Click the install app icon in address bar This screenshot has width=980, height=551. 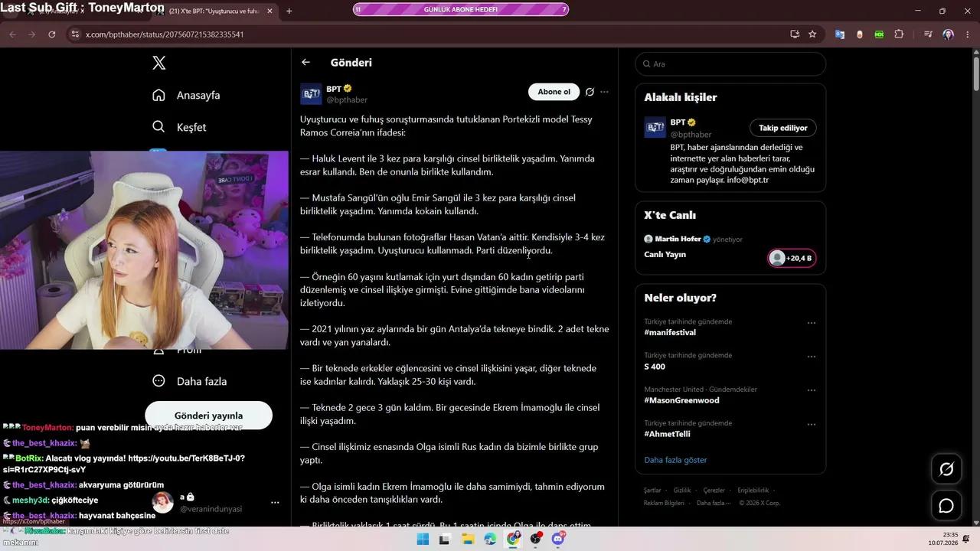point(795,34)
